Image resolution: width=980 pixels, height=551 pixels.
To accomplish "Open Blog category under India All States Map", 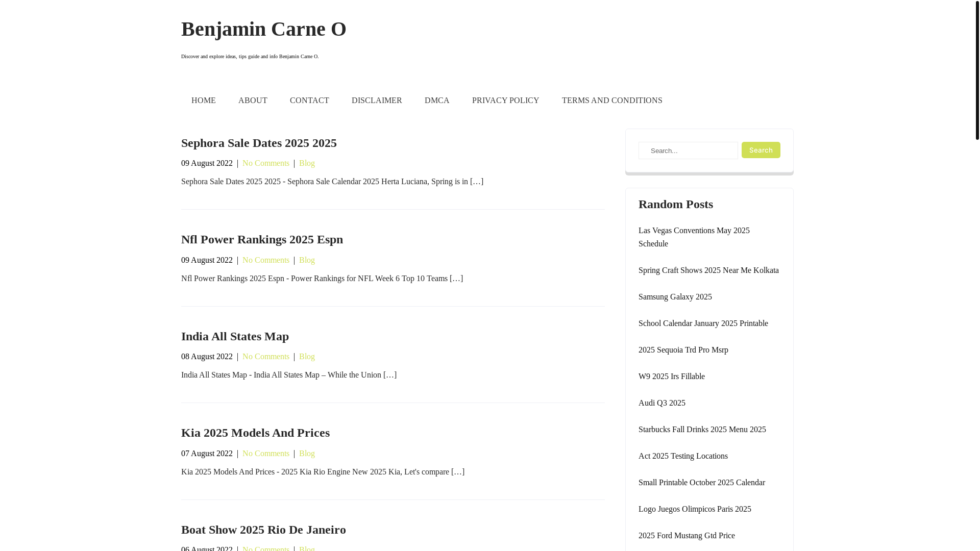I will [307, 357].
